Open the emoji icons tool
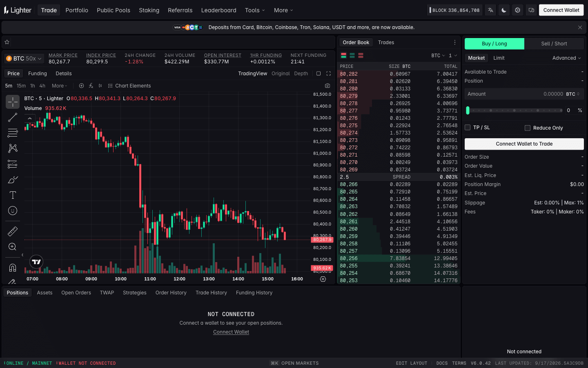588x368 pixels. click(x=13, y=211)
